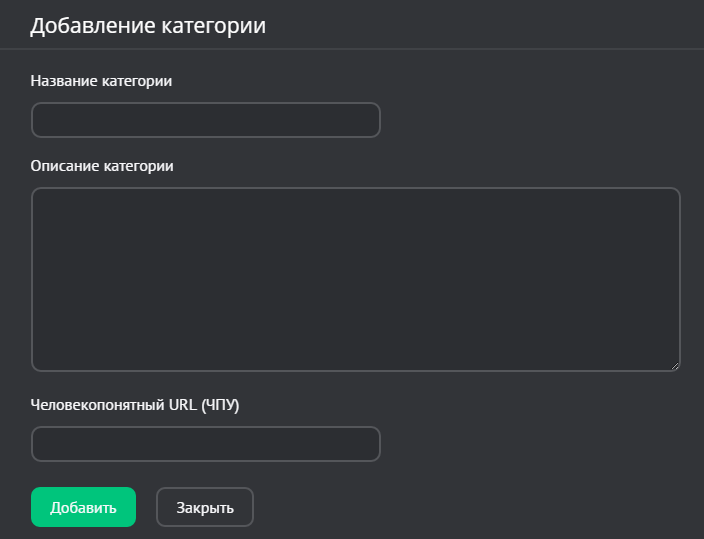
Task: Click the Добавить button
Action: [x=83, y=507]
